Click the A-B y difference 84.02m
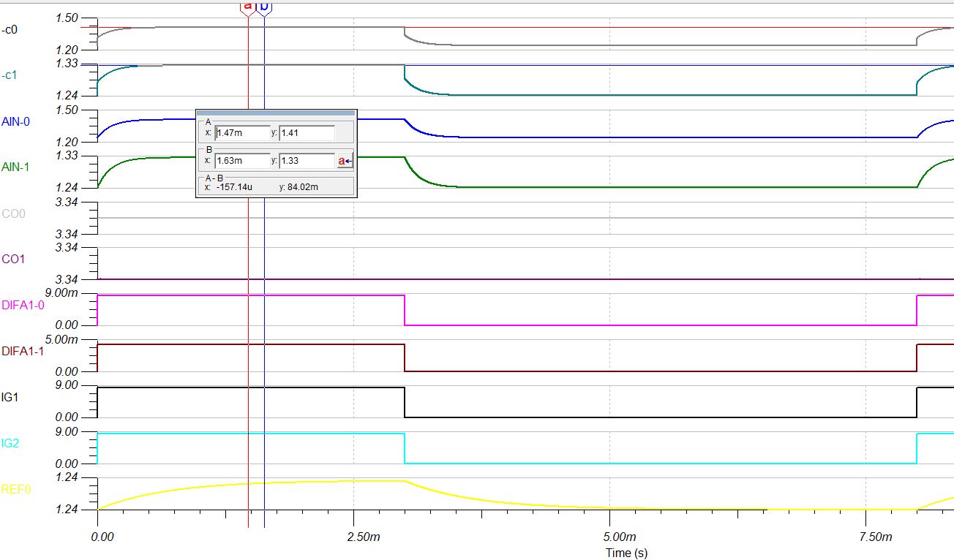This screenshot has width=954, height=560. (x=304, y=187)
